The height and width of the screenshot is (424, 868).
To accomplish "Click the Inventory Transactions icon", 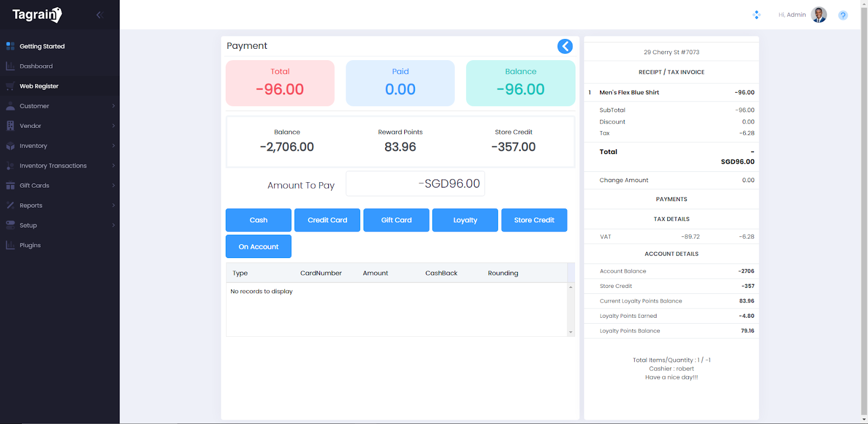I will (x=10, y=165).
